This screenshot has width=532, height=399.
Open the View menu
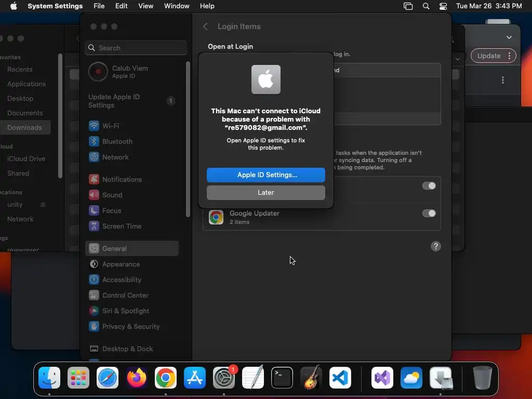coord(146,6)
